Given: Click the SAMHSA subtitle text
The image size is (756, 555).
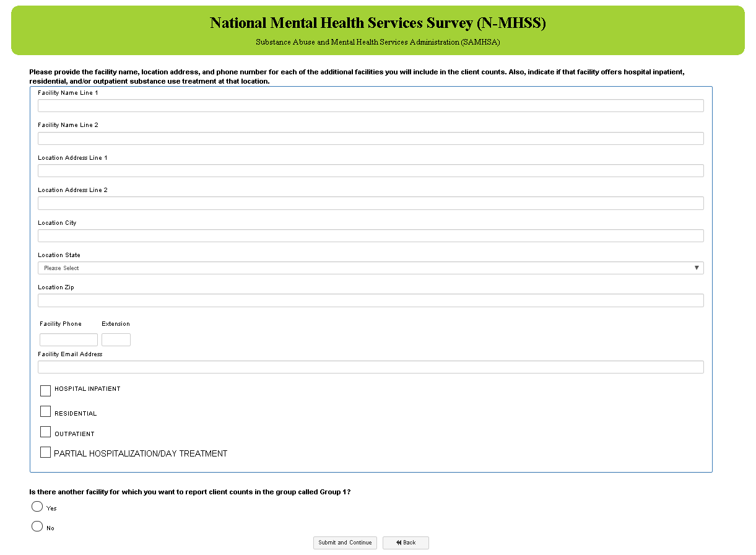Looking at the screenshot, I should (x=378, y=42).
